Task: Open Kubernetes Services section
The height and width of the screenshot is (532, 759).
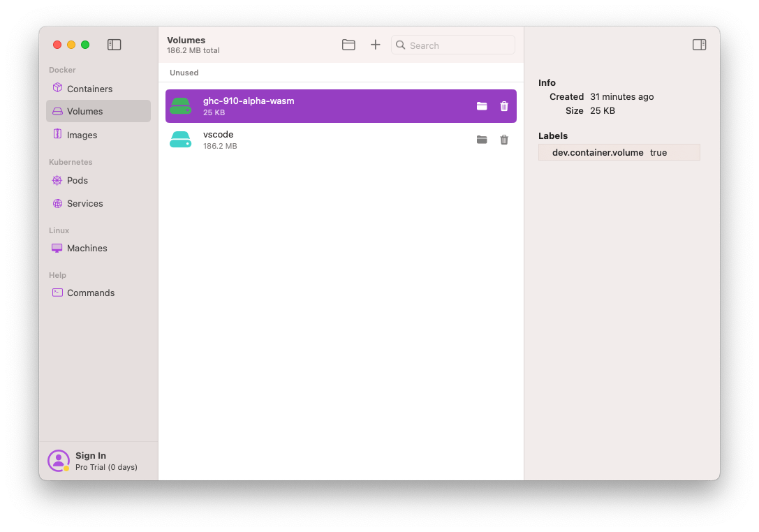Action: point(98,204)
